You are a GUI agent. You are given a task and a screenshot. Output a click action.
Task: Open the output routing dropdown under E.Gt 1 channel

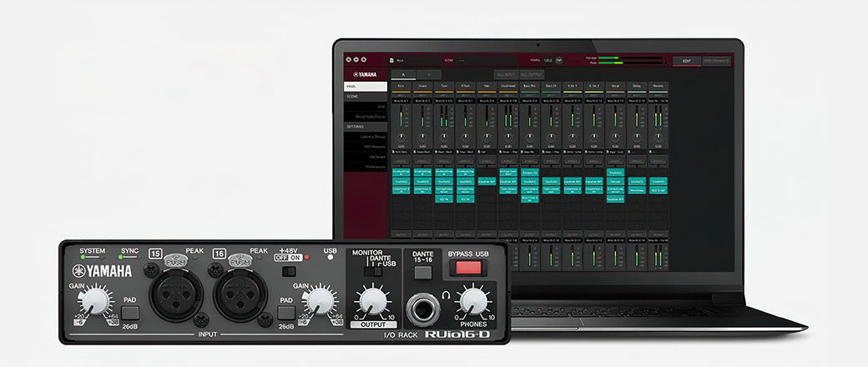573,240
